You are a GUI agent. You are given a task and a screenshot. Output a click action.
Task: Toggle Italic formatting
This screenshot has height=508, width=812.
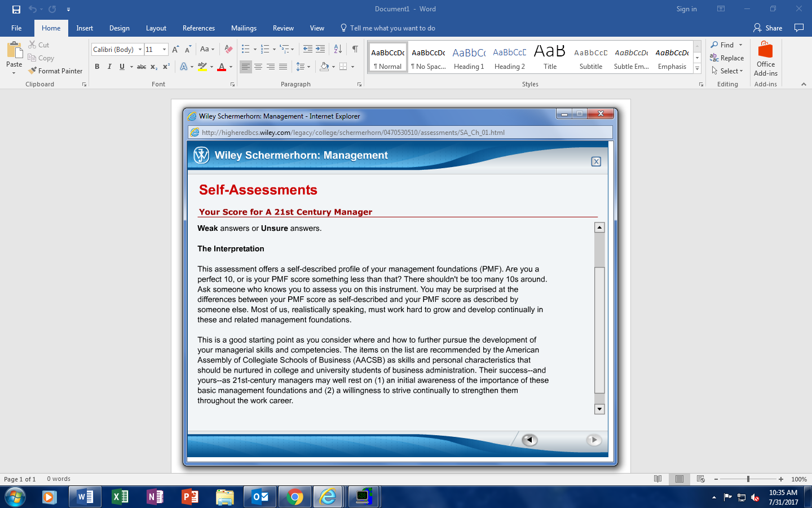pos(109,67)
